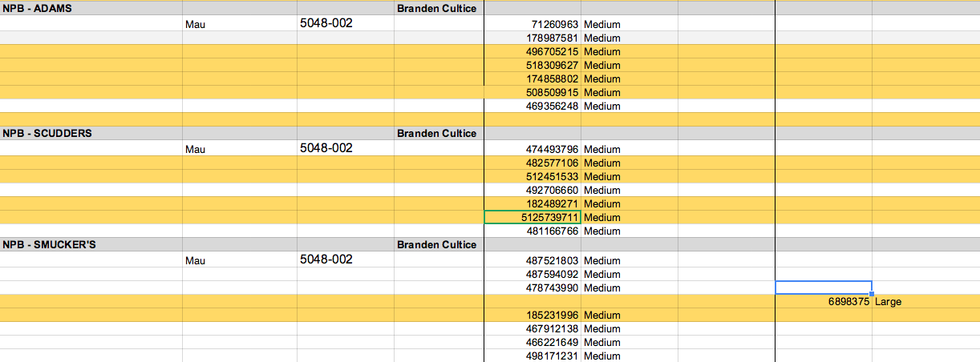Select the NPB - SMUCKER'S header cell
Image resolution: width=980 pixels, height=362 pixels.
coord(48,245)
